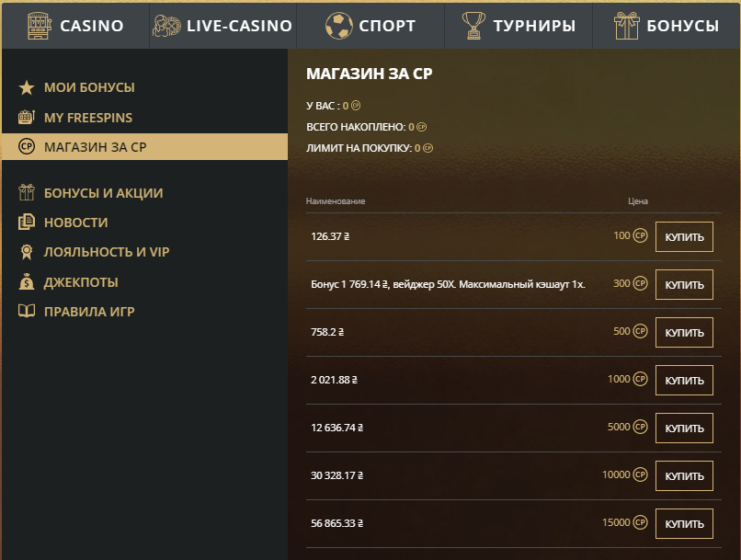Select Магазин за CP sidebar item
Viewport: 741px width, 560px height.
pyautogui.click(x=144, y=146)
